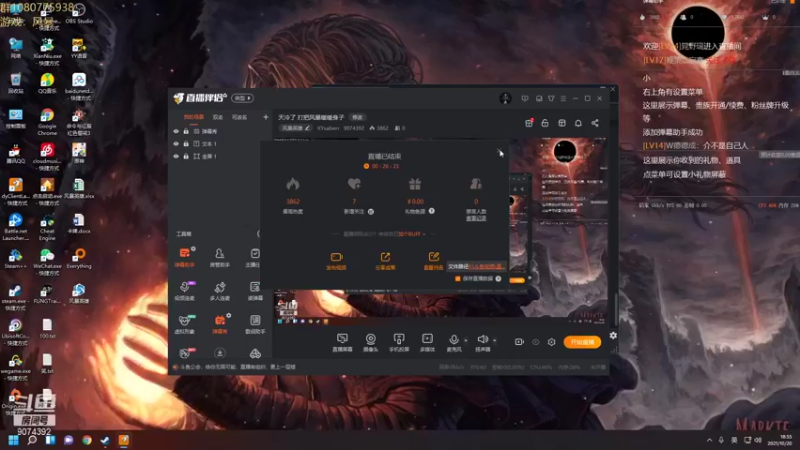Add a 多媒体 media source

[x=428, y=342]
